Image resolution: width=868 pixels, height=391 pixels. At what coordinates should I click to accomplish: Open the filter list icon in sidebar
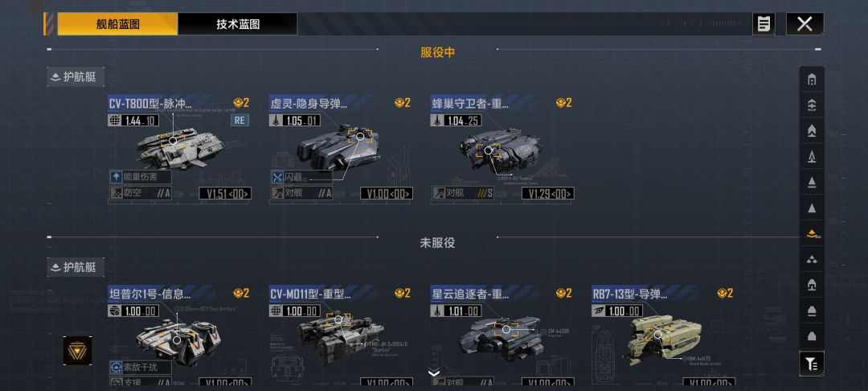tap(812, 364)
